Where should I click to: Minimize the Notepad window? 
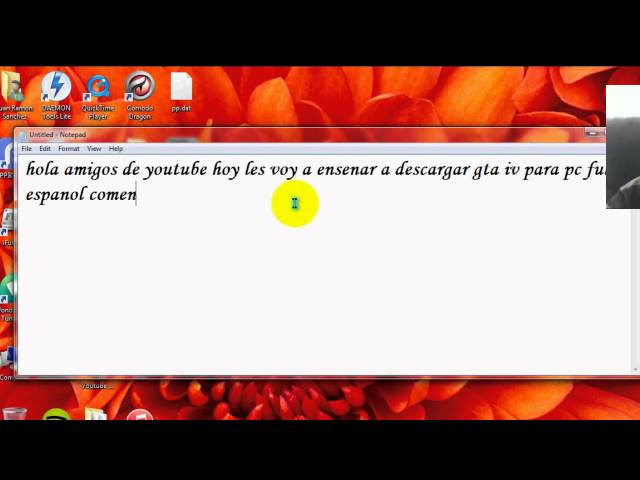[592, 133]
